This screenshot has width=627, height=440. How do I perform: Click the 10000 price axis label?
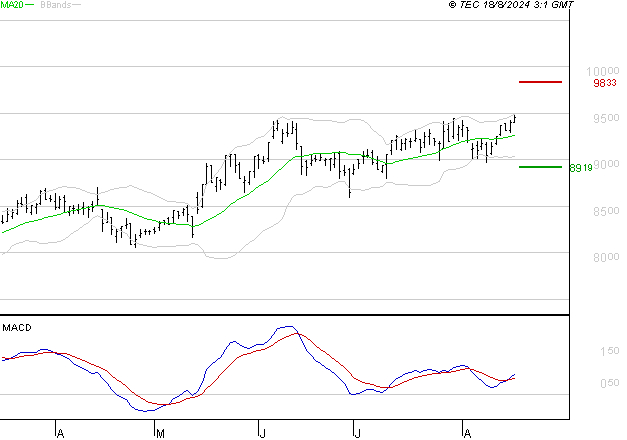click(602, 72)
